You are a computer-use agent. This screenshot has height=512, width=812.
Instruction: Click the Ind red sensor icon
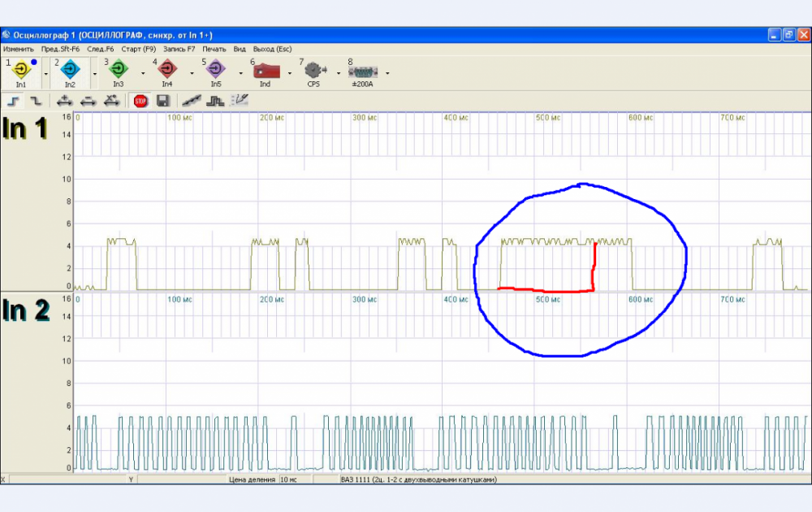click(x=266, y=71)
